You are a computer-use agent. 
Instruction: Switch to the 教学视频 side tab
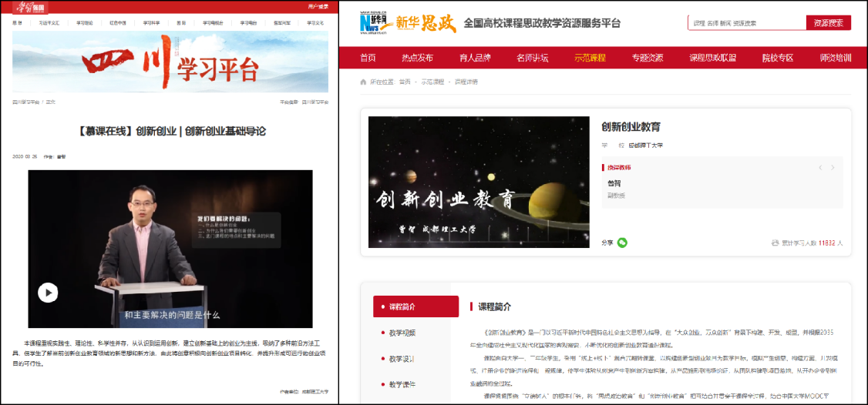(x=415, y=333)
